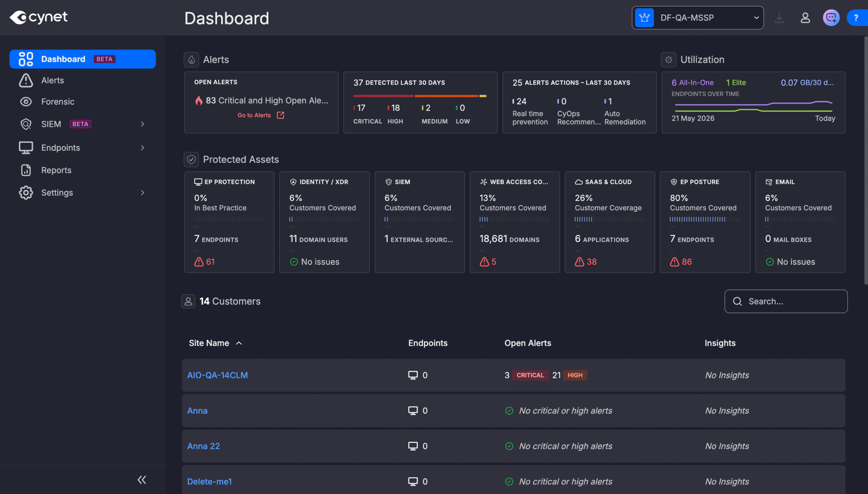
Task: Expand the SIEM menu chevron
Action: [142, 124]
